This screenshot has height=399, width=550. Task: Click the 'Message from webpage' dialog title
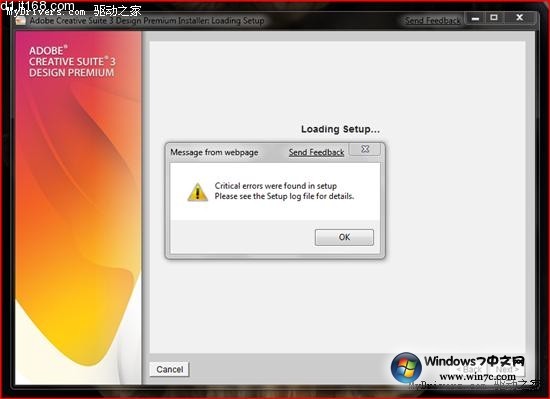point(214,153)
